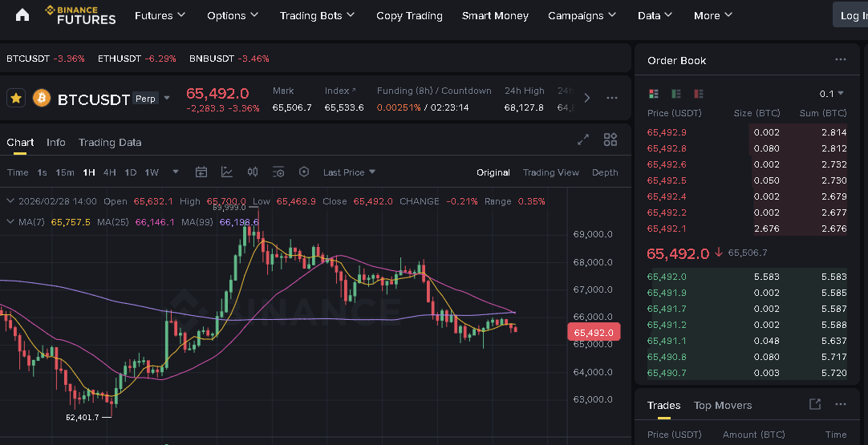Open the Options menu

[233, 15]
